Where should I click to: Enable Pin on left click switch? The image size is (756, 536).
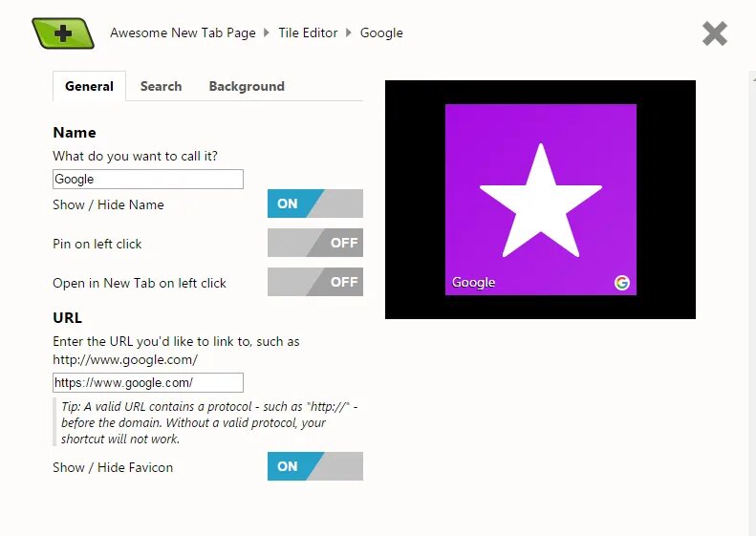(315, 243)
